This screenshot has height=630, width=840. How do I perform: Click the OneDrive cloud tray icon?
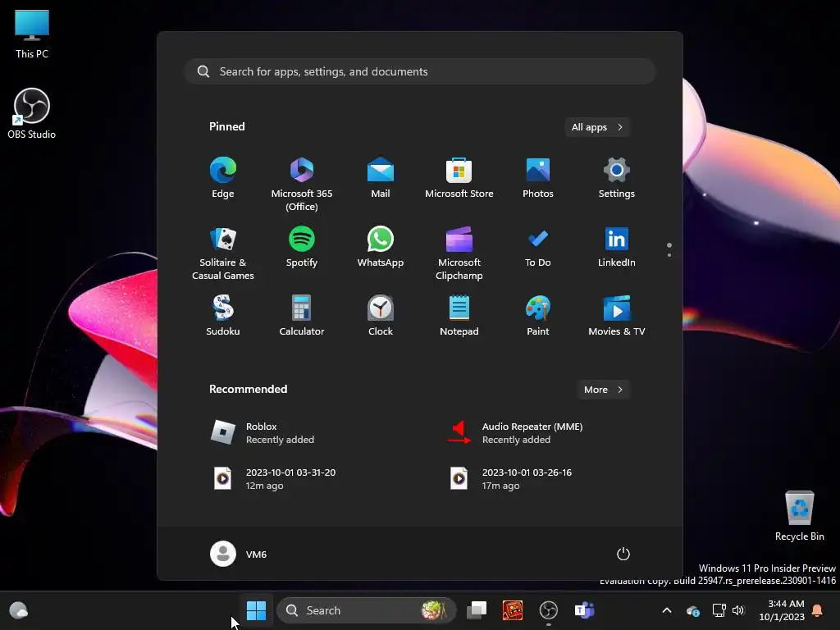(x=692, y=610)
